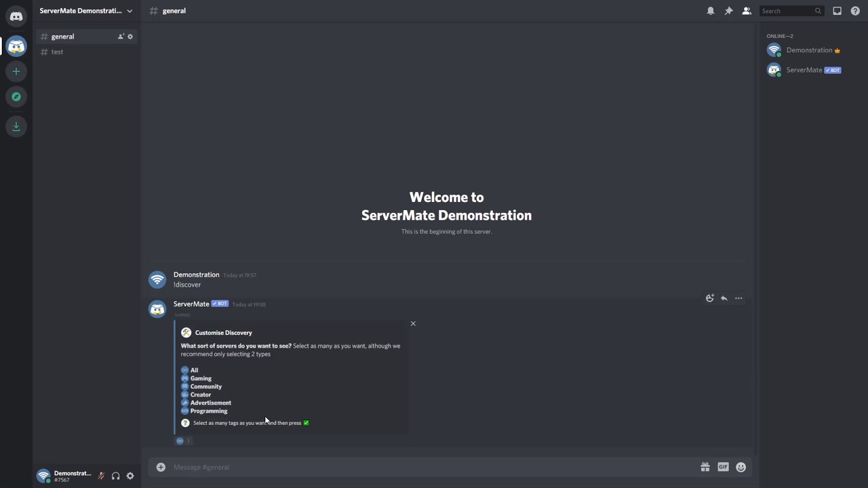This screenshot has width=868, height=488.
Task: Click the Demonstrat... #7567 username tag
Action: click(x=73, y=476)
